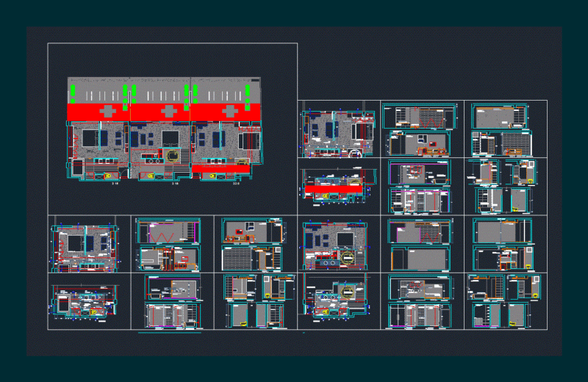Viewport: 588px width, 382px height.
Task: Select the large three-unit floor plan drawing
Action: click(165, 129)
